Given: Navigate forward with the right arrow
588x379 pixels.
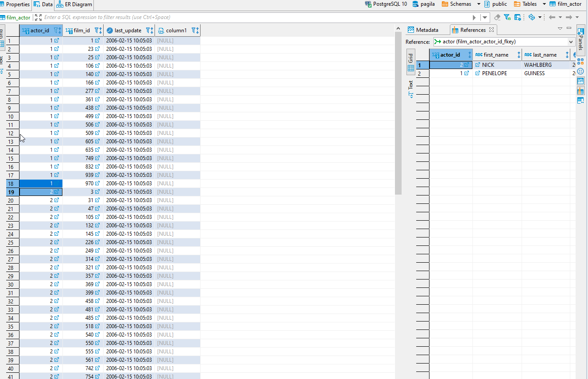Looking at the screenshot, I should tap(569, 17).
